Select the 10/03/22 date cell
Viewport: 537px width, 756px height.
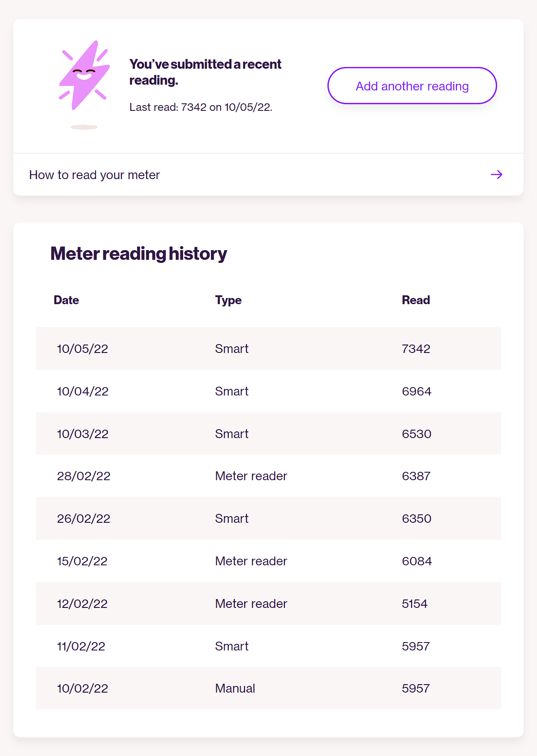pos(83,434)
